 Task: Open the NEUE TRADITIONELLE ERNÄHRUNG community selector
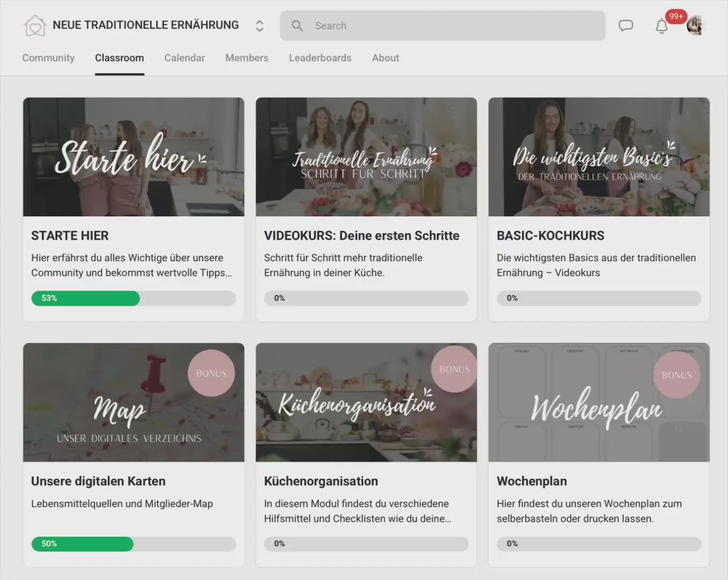(145, 25)
